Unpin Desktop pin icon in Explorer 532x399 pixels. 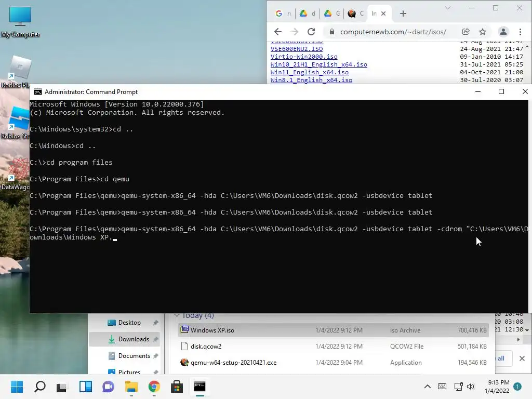[x=156, y=323]
